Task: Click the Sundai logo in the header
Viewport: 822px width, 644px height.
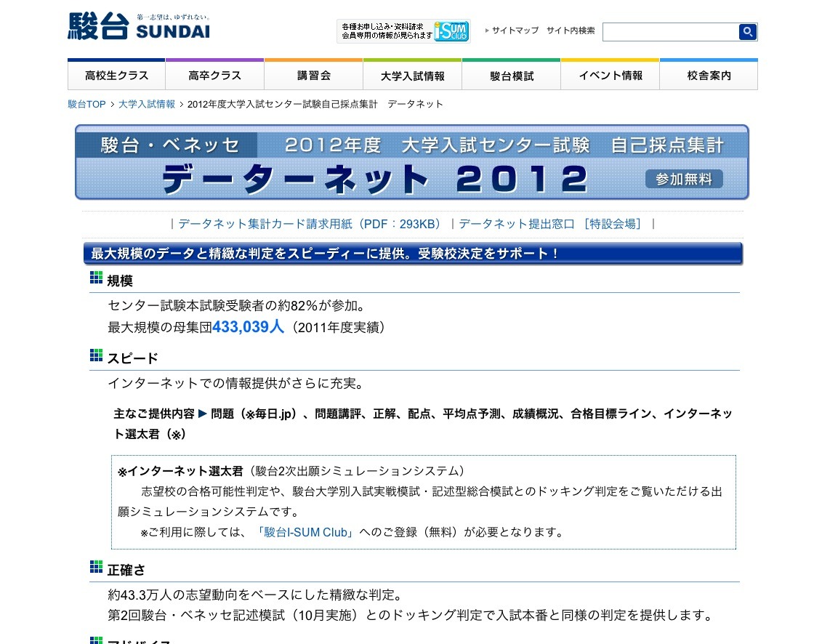Action: click(139, 26)
